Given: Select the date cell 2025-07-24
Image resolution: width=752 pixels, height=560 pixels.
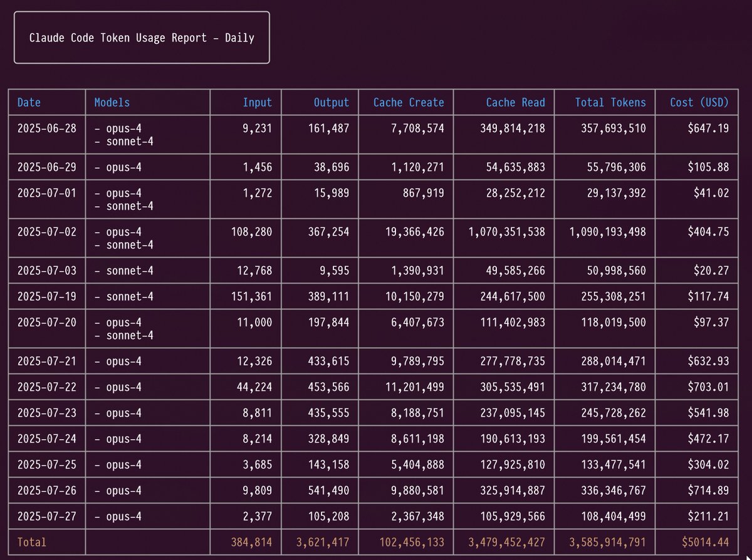Looking at the screenshot, I should [x=47, y=439].
